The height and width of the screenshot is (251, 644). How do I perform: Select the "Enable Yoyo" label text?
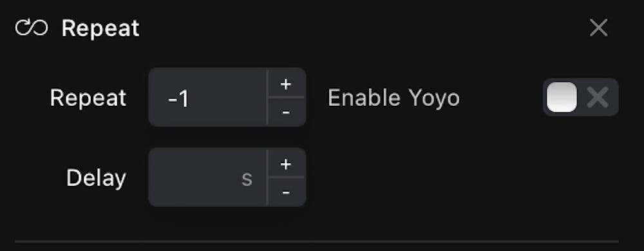[x=393, y=98]
